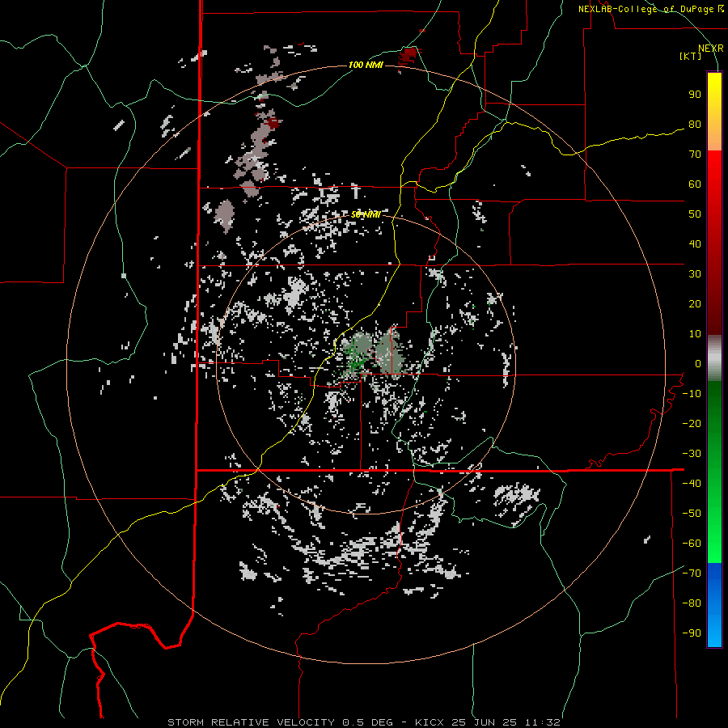Click the -90 scale label

pyautogui.click(x=692, y=633)
